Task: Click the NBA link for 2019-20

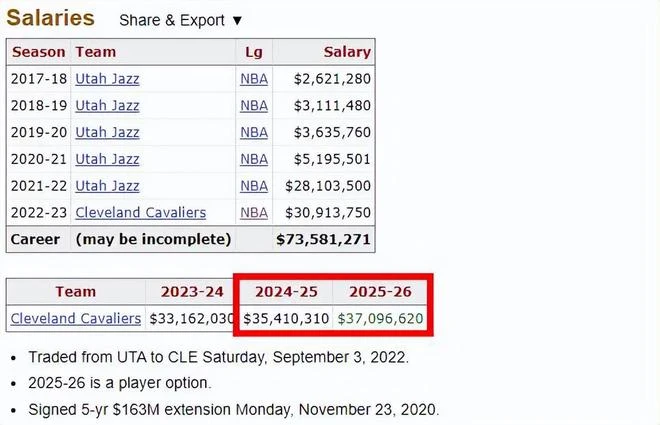Action: (254, 132)
